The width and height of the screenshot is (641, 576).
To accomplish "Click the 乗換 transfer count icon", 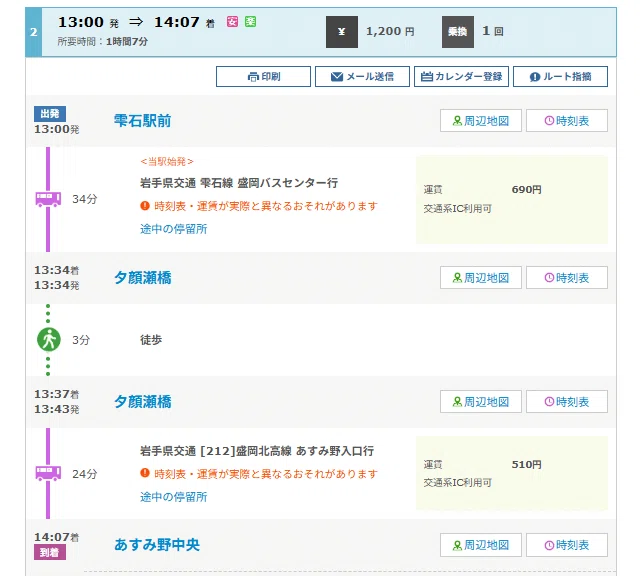I will [458, 32].
